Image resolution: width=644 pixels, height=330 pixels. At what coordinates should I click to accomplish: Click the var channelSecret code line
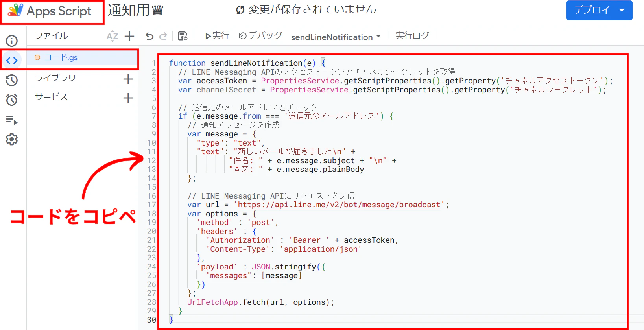point(393,90)
